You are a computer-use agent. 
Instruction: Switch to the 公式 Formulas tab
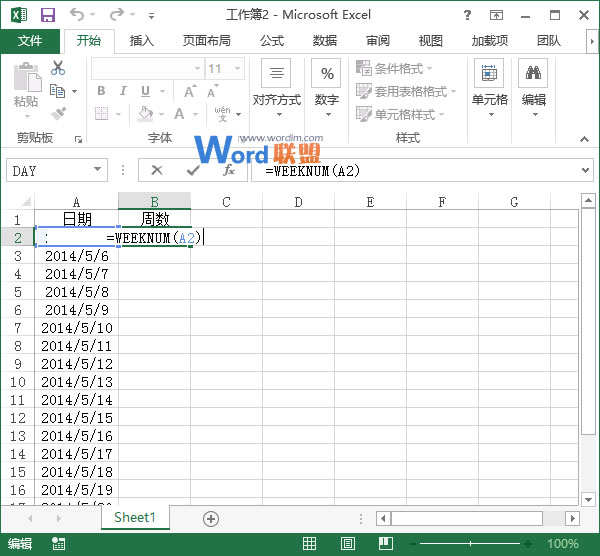coord(272,41)
